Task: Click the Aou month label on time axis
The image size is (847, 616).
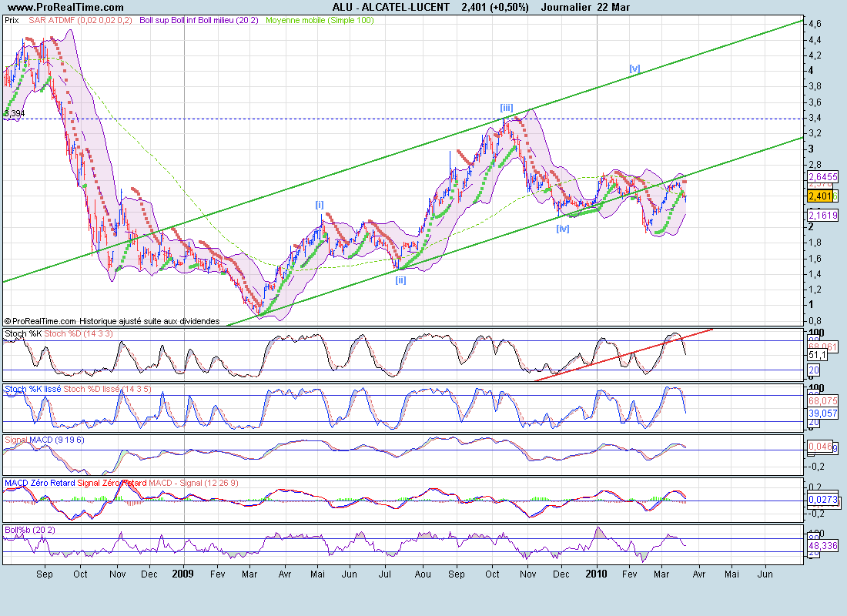Action: [x=423, y=574]
